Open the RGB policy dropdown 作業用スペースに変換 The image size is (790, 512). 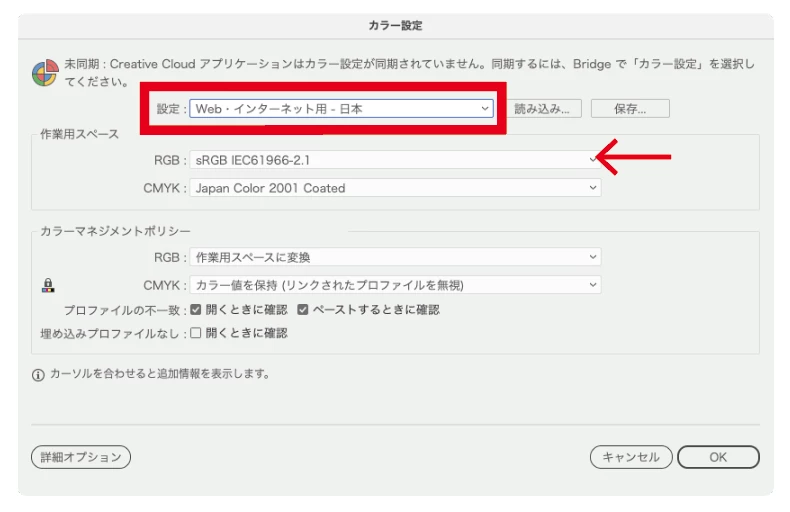(x=395, y=257)
